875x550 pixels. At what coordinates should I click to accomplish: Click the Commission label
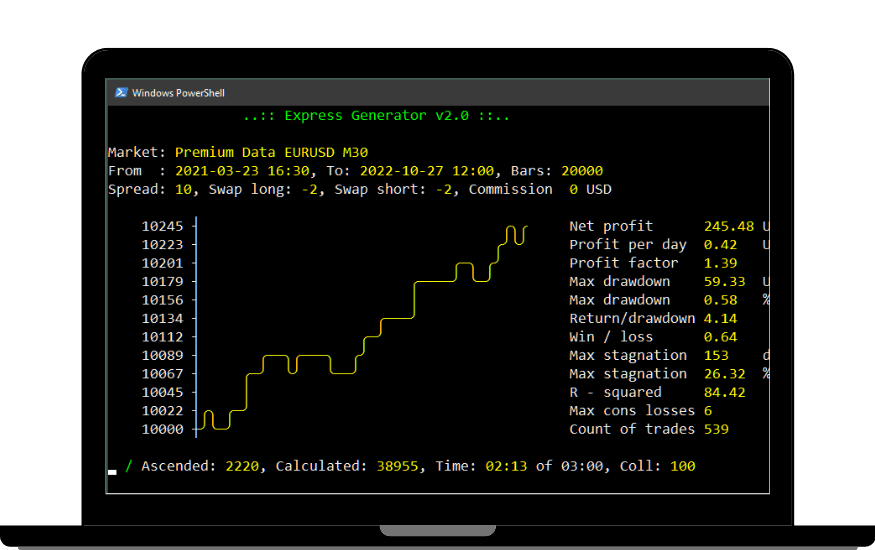coord(510,189)
